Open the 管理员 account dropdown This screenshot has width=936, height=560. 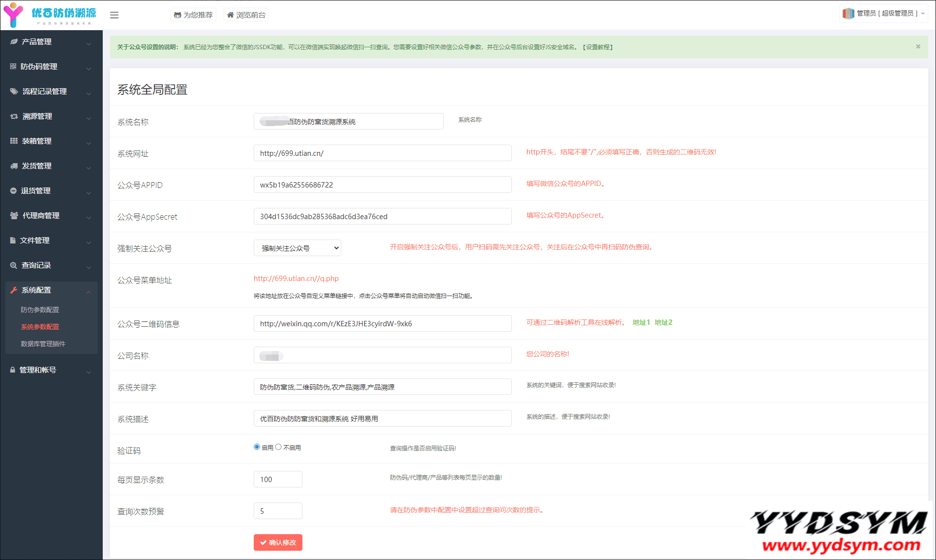[x=883, y=14]
